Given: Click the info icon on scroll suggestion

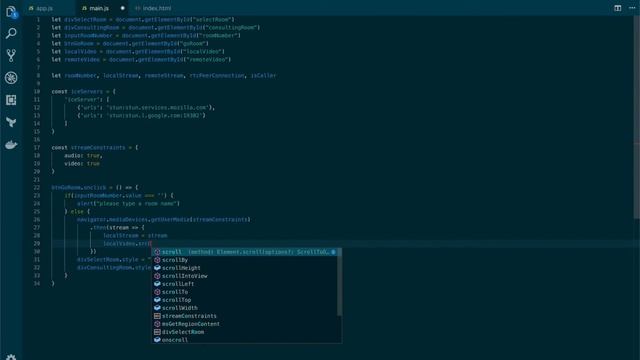Looking at the screenshot, I should coord(333,252).
